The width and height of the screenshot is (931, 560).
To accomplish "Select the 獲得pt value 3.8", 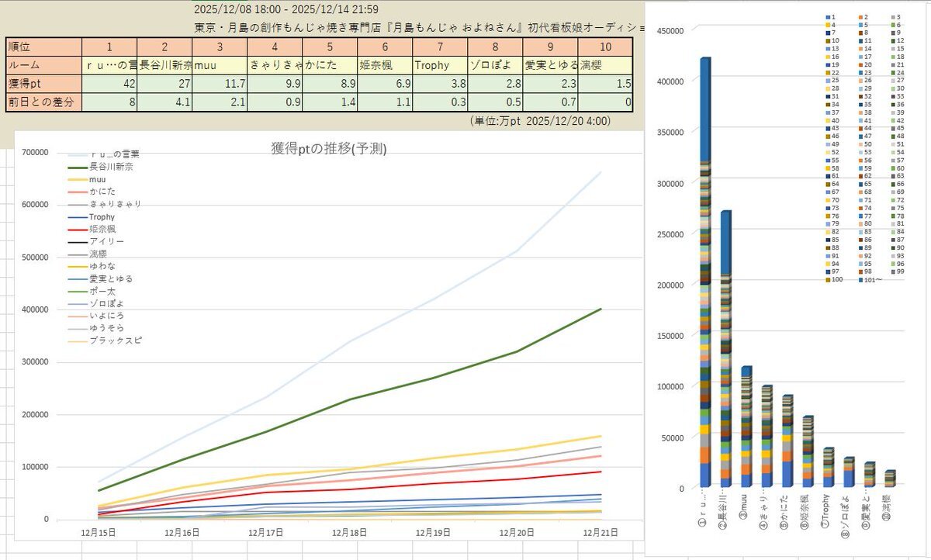I will tap(439, 83).
